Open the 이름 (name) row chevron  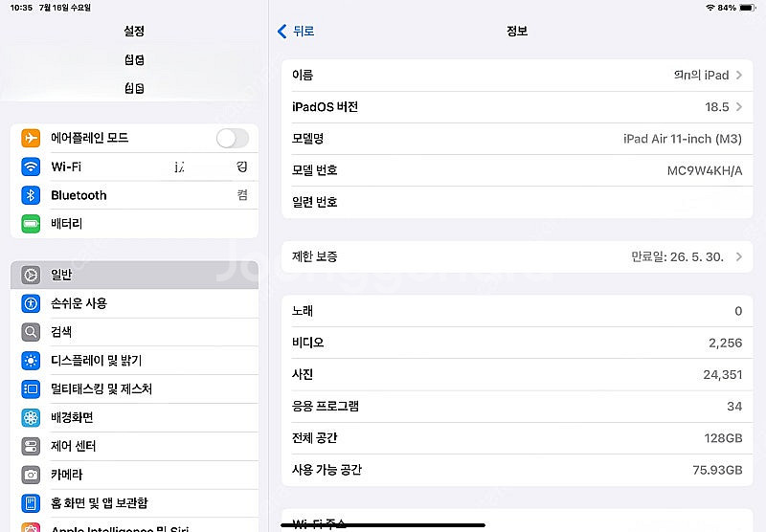pyautogui.click(x=739, y=76)
